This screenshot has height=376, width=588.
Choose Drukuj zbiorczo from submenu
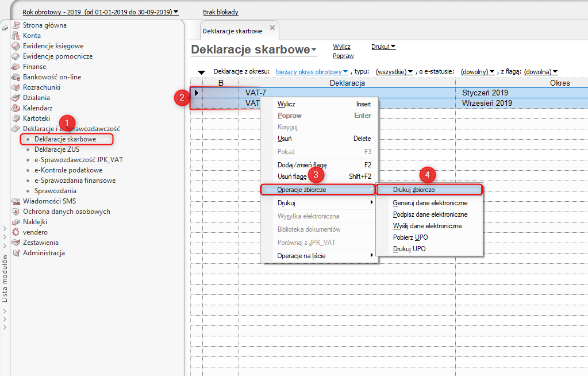tap(429, 190)
